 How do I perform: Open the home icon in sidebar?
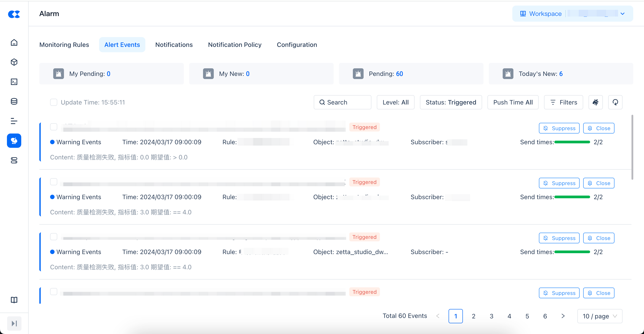click(x=14, y=42)
